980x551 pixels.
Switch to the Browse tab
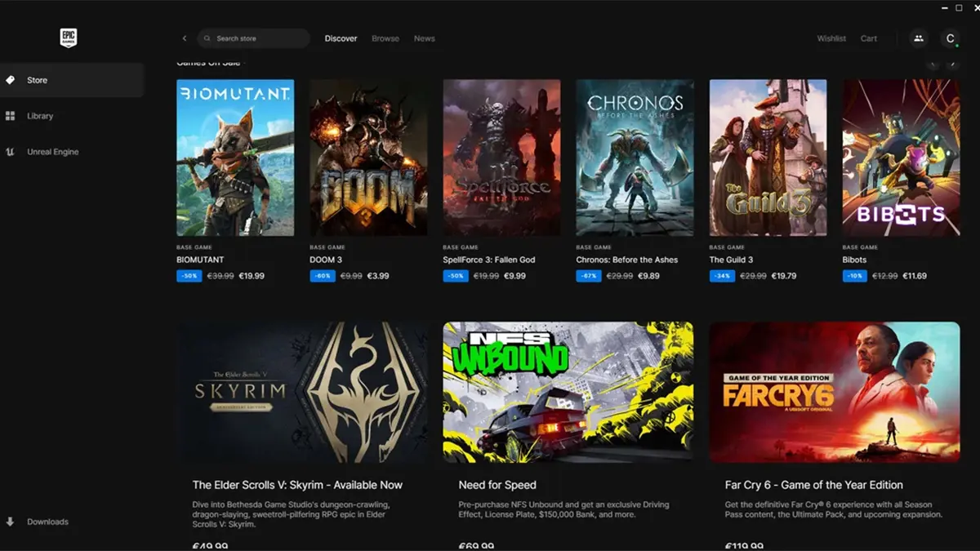385,38
